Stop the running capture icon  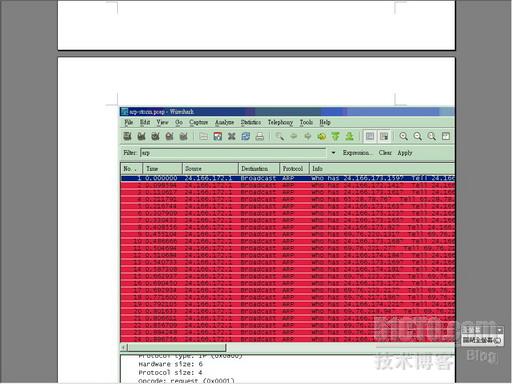169,136
